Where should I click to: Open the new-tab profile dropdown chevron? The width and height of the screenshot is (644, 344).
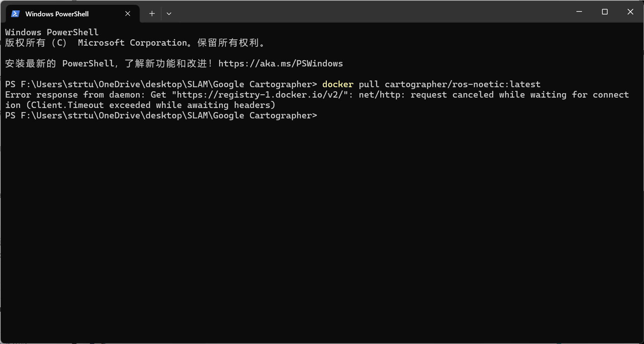tap(169, 14)
